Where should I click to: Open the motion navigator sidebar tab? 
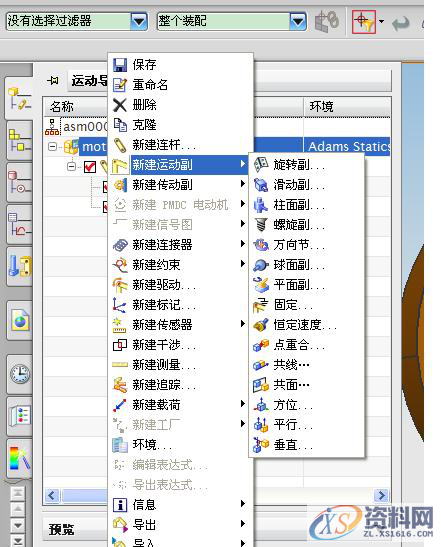coord(20,98)
